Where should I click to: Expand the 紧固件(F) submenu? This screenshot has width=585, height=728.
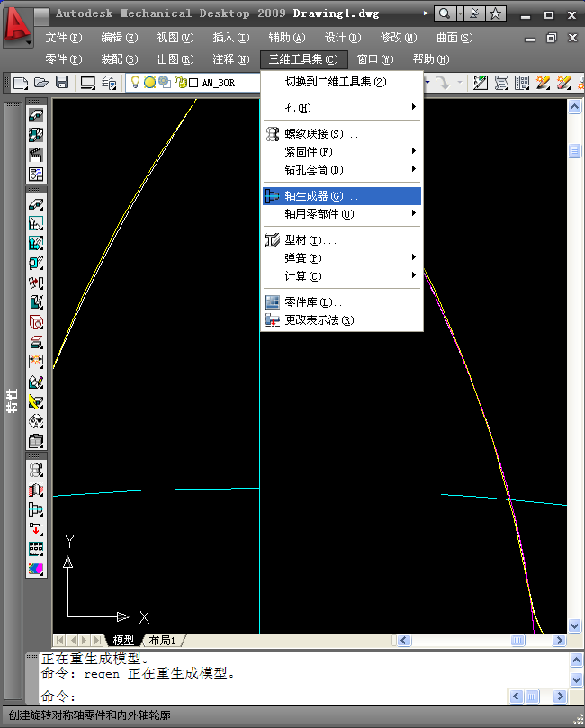pyautogui.click(x=342, y=152)
